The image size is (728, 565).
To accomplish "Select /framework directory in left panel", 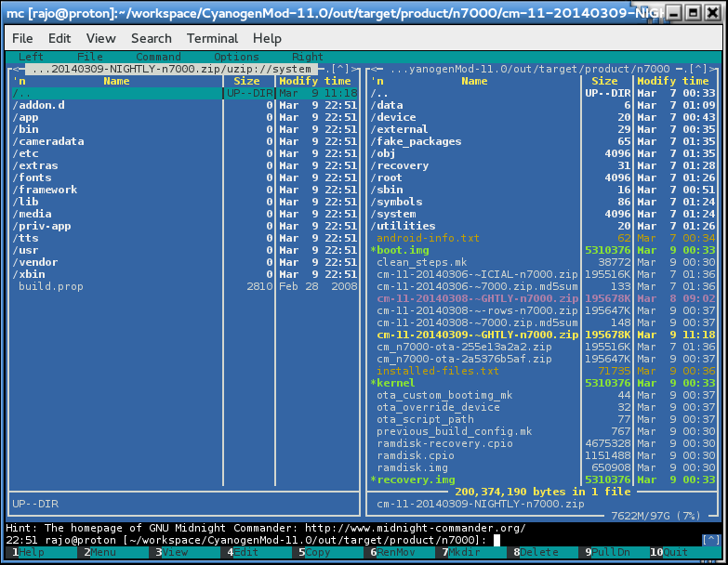I will tap(185, 190).
